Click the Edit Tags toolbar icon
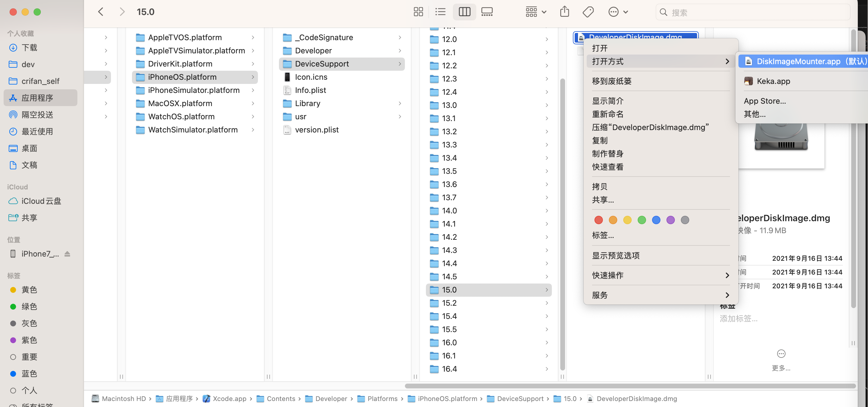This screenshot has width=868, height=407. [588, 12]
